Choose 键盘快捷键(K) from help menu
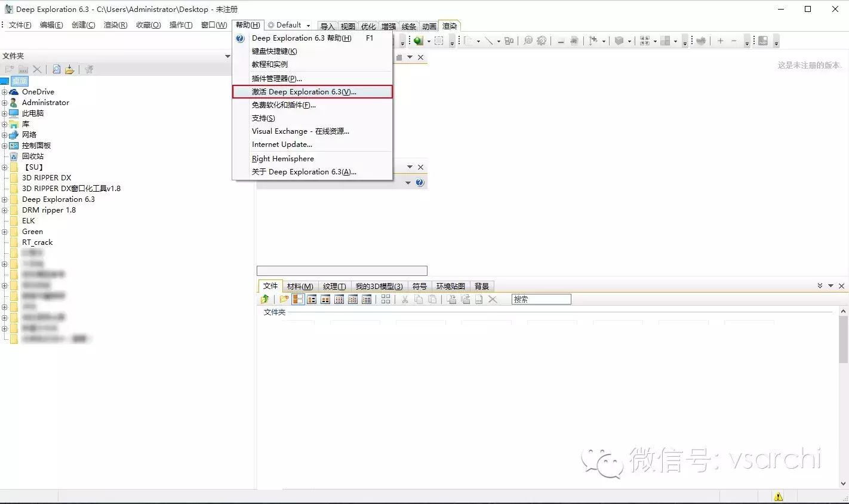 click(312, 51)
